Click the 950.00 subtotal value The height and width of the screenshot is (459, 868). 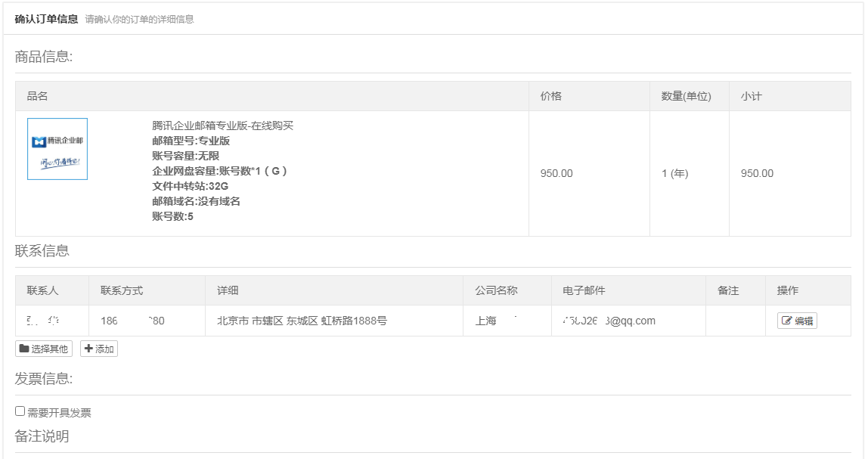(757, 173)
